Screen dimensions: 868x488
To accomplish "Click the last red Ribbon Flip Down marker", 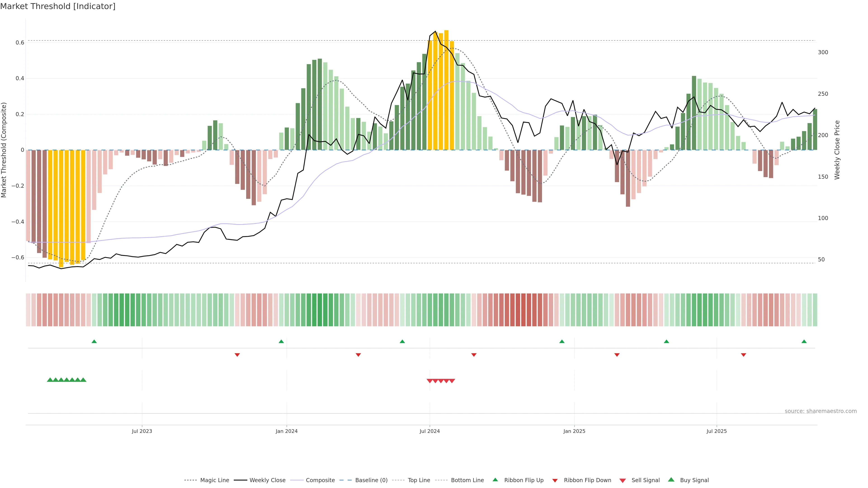I will click(x=743, y=355).
